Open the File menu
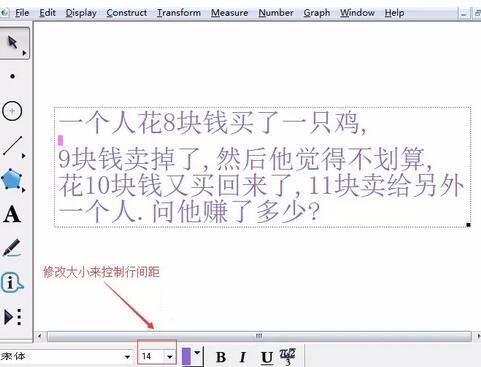This screenshot has width=481, height=367. [22, 13]
